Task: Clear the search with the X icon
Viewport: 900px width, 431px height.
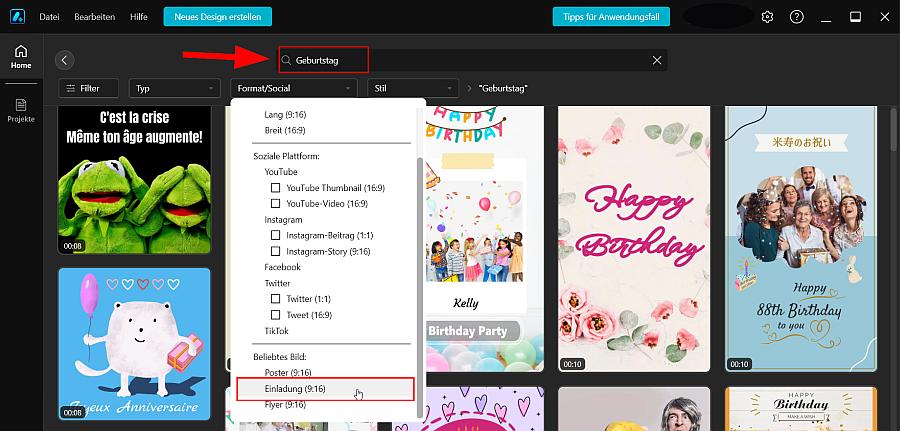Action: (x=657, y=60)
